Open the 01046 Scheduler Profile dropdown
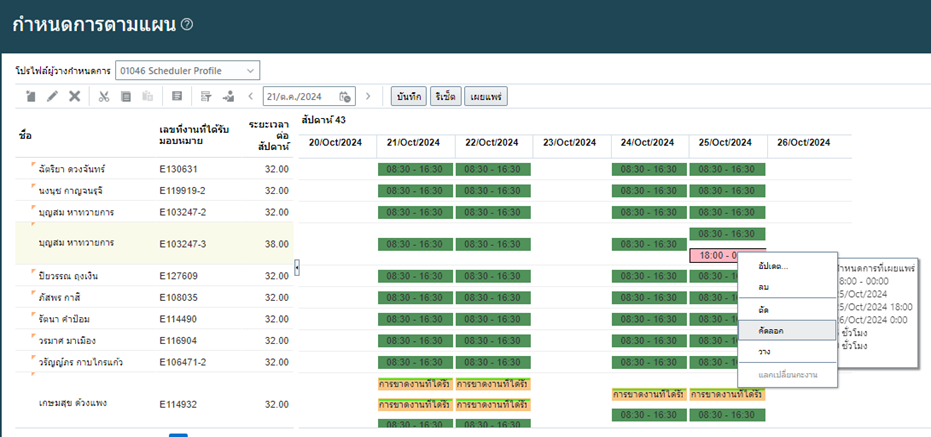931x437 pixels. point(187,70)
